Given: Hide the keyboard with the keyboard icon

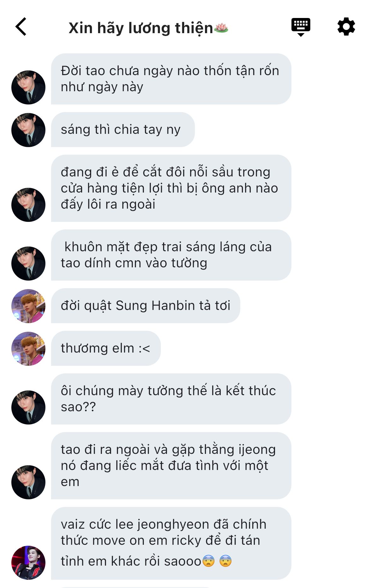Looking at the screenshot, I should [301, 27].
